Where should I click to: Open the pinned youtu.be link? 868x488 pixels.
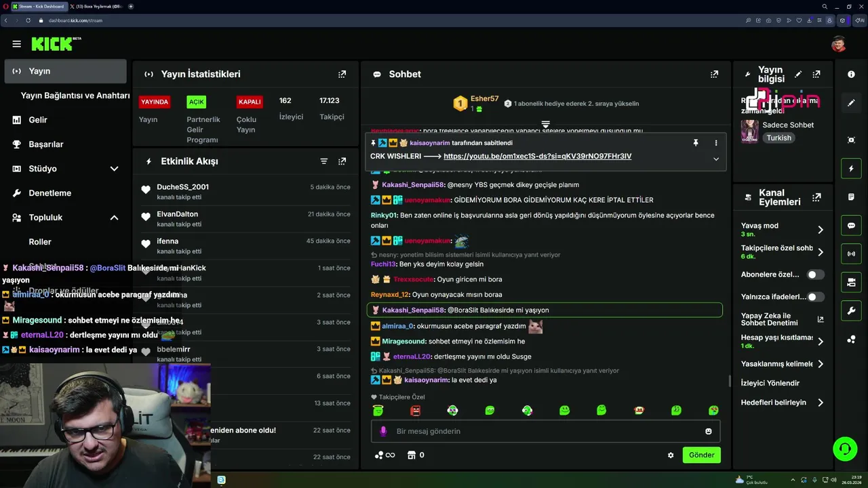[537, 156]
